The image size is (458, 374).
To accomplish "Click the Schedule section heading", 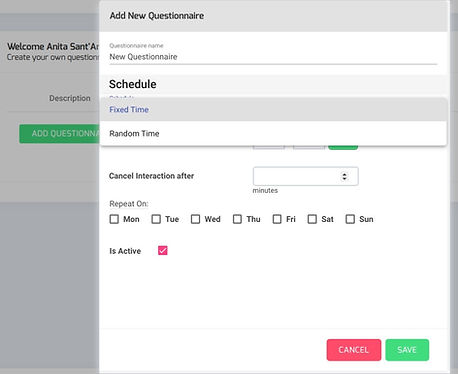I will tap(133, 84).
